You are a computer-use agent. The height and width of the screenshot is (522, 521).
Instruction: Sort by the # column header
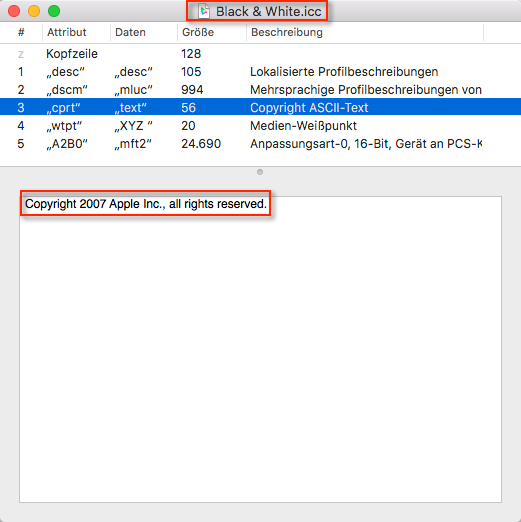coord(21,32)
